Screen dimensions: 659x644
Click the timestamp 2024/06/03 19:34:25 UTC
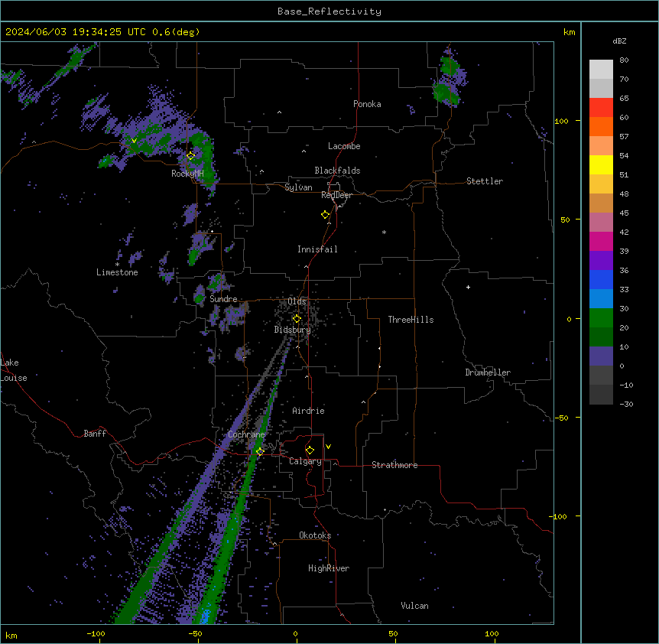click(77, 32)
